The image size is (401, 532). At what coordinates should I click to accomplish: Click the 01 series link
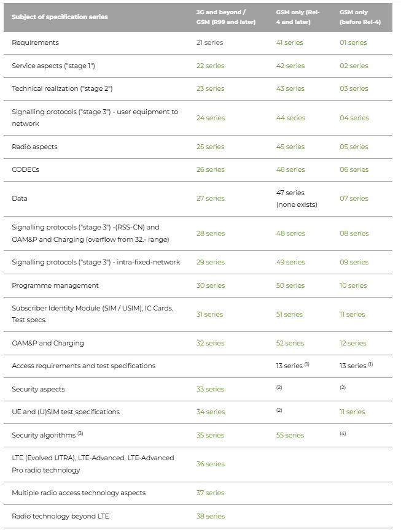pos(353,42)
